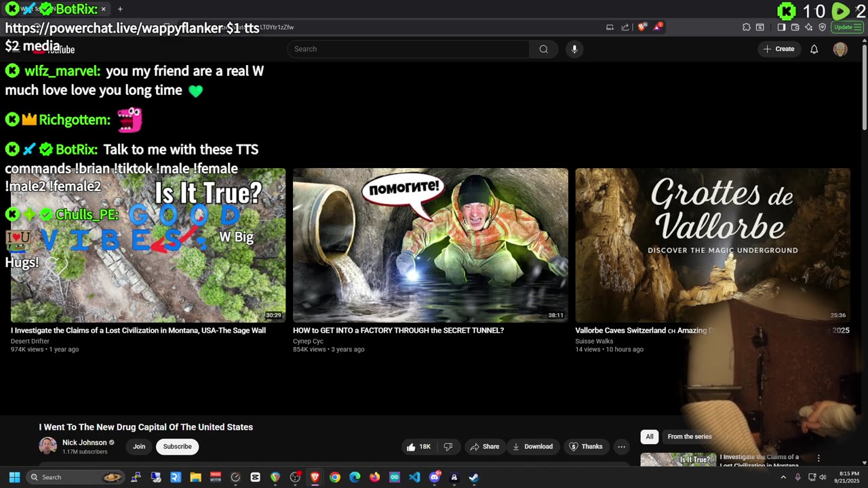Visit the Desert Drifter channel

[x=30, y=342]
